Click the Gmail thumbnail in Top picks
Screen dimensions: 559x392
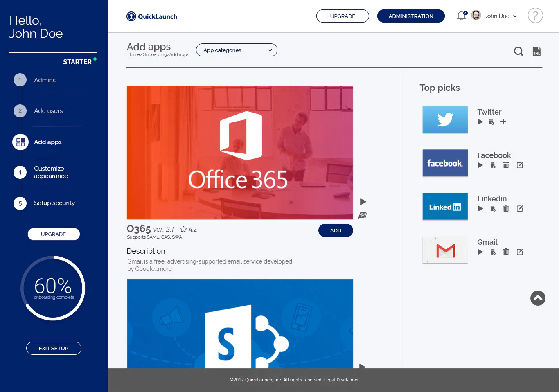(445, 250)
